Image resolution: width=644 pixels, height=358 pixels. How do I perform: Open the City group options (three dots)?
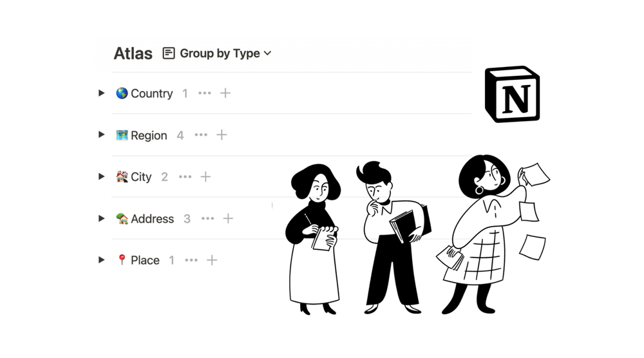tap(185, 176)
